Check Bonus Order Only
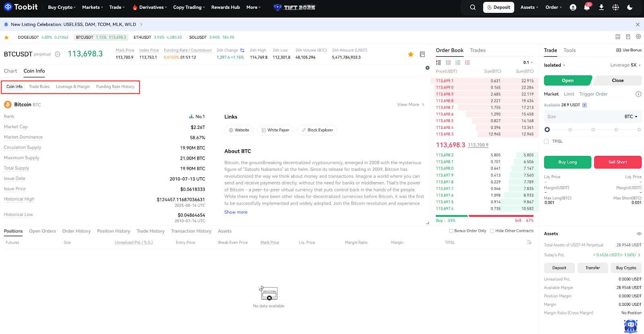Image resolution: width=644 pixels, height=334 pixels. (451, 231)
